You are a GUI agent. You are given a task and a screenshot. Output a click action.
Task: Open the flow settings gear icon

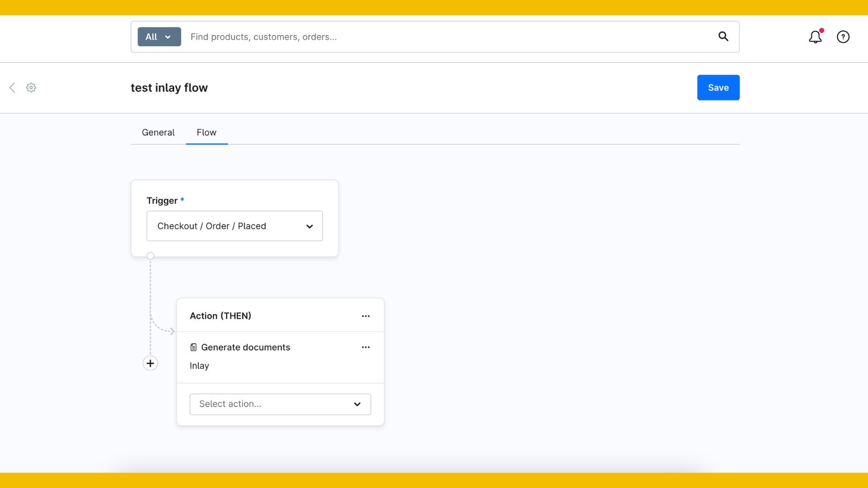31,88
